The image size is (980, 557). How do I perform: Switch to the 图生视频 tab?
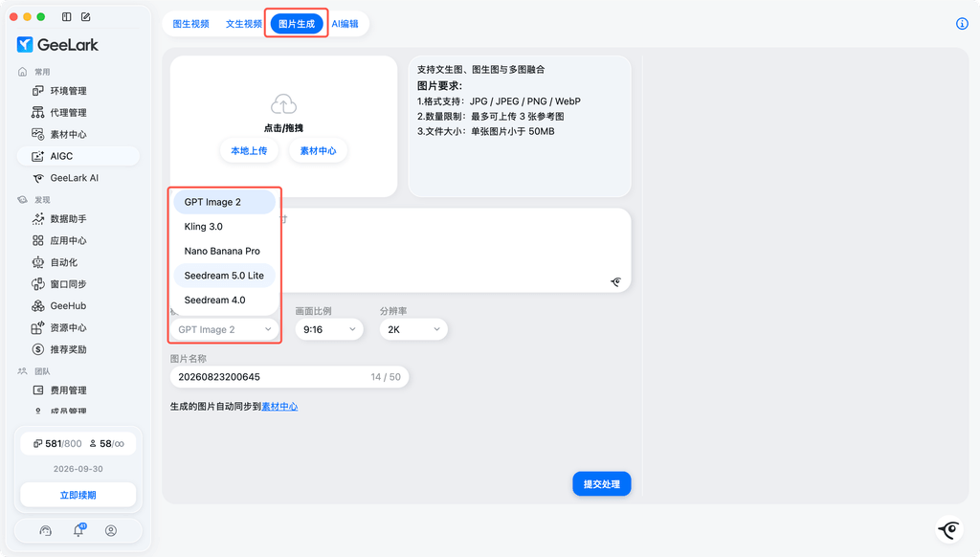tap(190, 24)
